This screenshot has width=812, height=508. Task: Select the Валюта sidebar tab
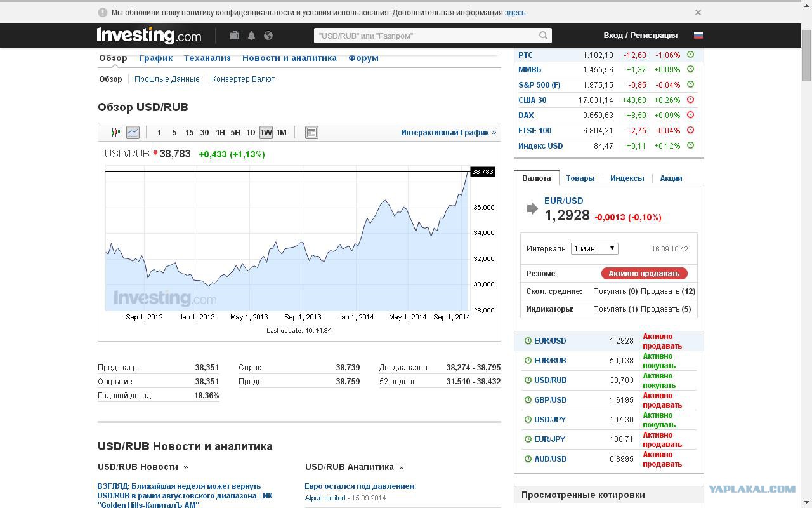click(537, 178)
